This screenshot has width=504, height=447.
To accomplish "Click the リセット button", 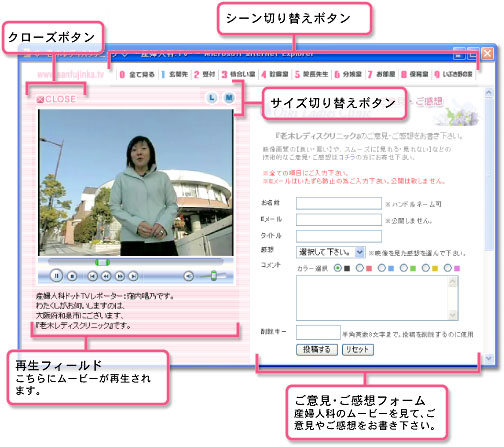I will coord(358,350).
